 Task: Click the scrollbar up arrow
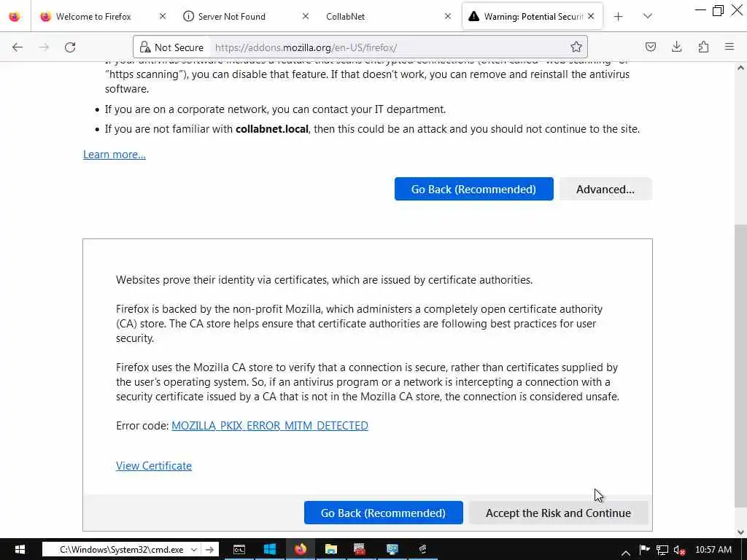click(740, 68)
